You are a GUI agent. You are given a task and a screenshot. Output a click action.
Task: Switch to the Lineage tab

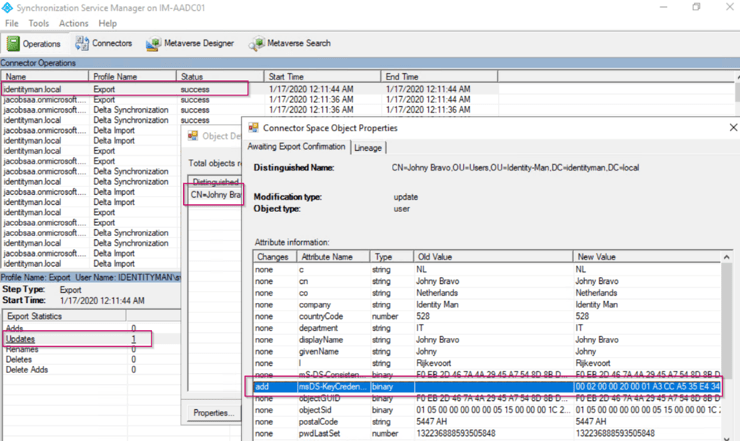(368, 148)
